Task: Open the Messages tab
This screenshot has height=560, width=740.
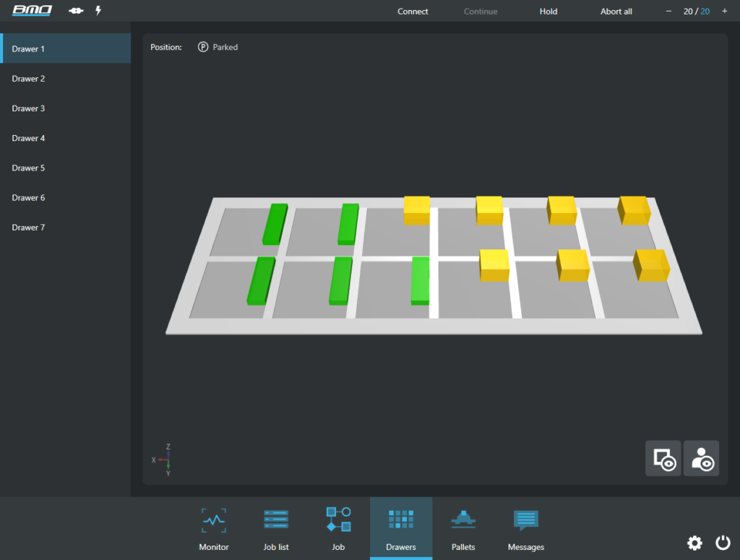Action: (x=526, y=529)
